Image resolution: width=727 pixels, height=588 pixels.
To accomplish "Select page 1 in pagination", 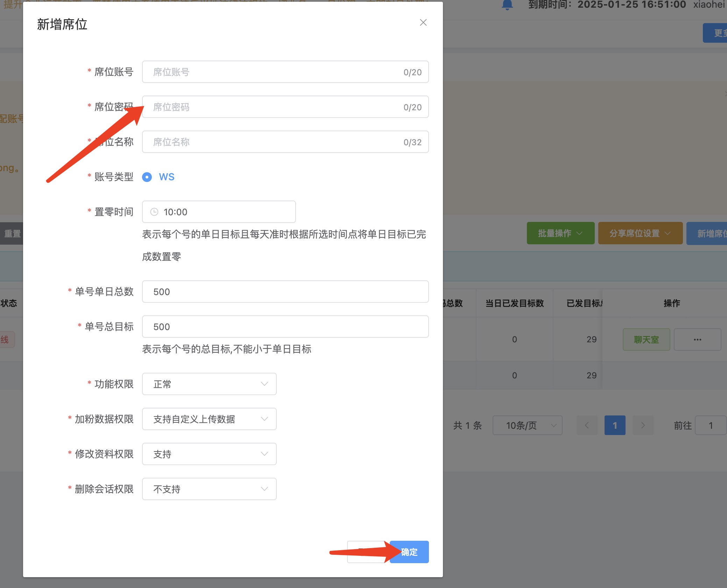I will pos(615,425).
